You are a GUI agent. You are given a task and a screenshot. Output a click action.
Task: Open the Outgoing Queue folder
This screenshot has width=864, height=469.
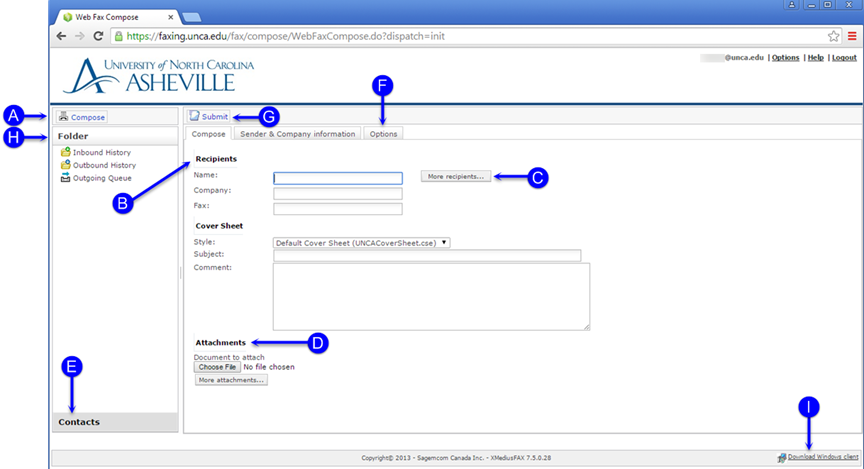[103, 178]
